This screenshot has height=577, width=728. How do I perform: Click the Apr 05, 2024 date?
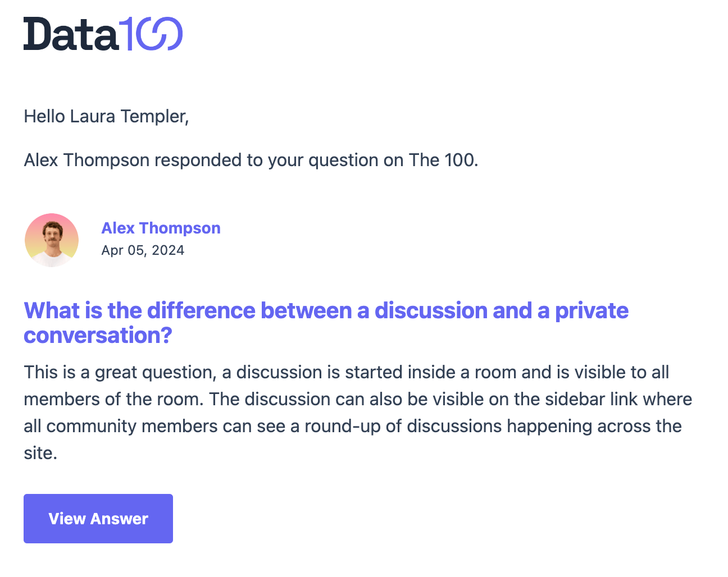143,250
